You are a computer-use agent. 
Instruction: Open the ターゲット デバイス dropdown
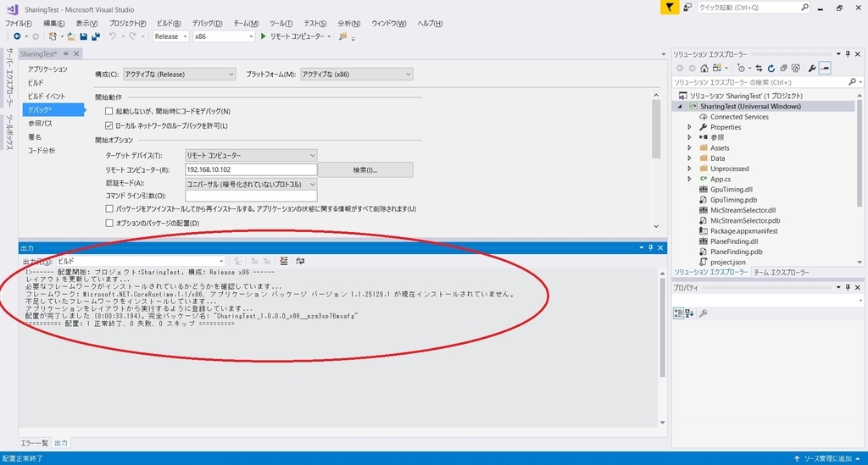click(251, 155)
